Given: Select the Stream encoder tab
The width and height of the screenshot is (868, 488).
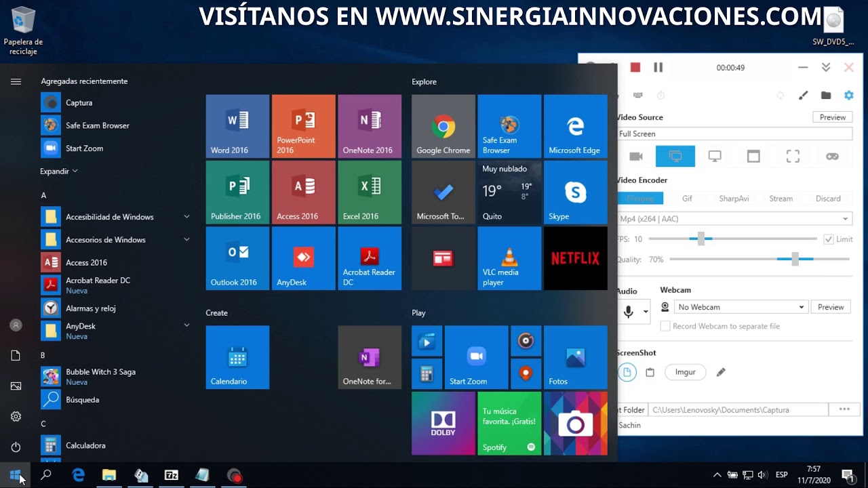Looking at the screenshot, I should pyautogui.click(x=781, y=199).
